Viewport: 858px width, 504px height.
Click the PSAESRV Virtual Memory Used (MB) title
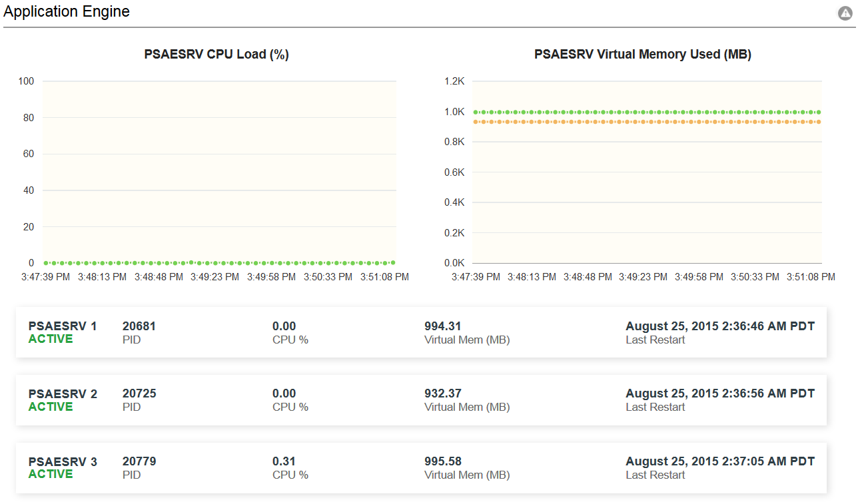click(643, 55)
